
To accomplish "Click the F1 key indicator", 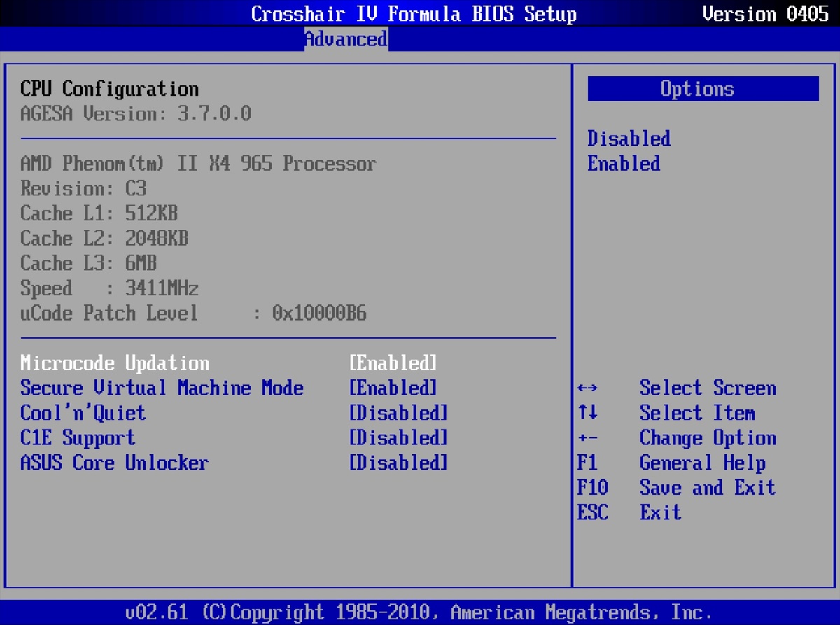I will (x=587, y=463).
